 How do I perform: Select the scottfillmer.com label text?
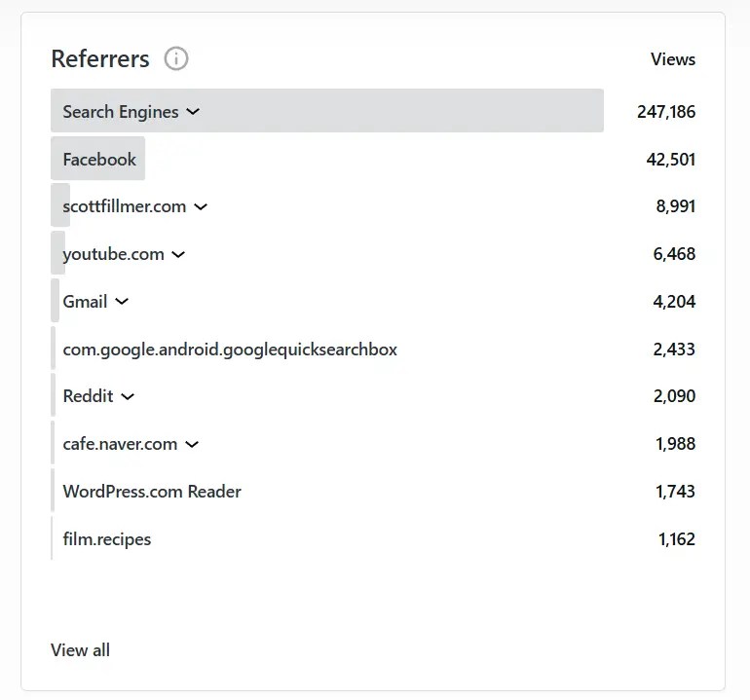124,206
